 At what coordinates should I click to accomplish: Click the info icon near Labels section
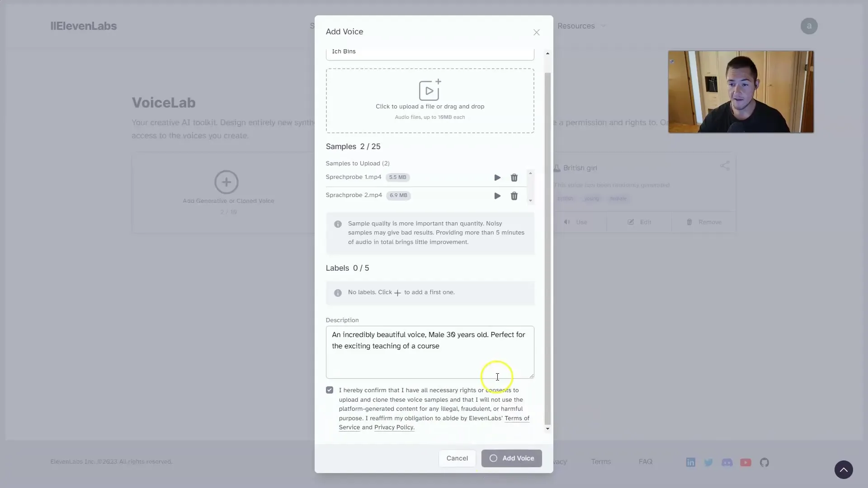337,292
